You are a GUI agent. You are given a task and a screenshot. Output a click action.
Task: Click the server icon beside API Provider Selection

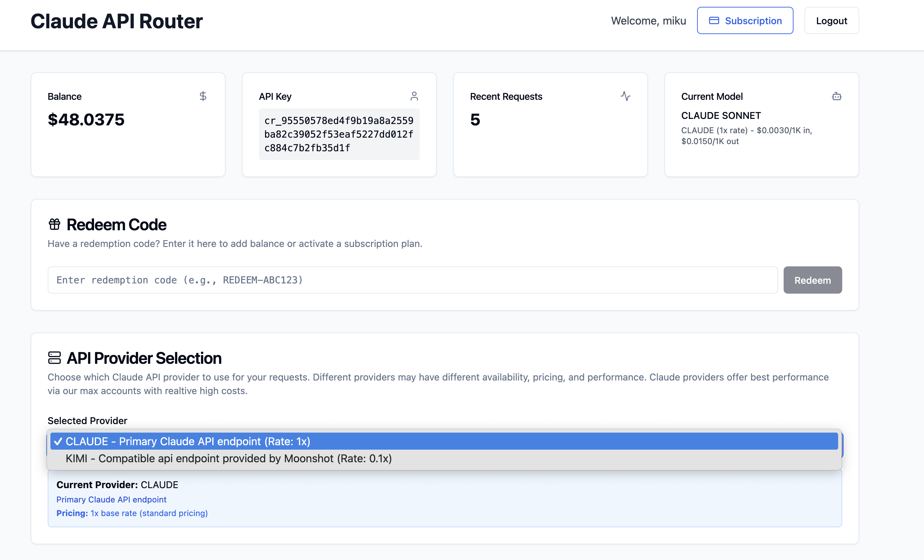coord(55,358)
